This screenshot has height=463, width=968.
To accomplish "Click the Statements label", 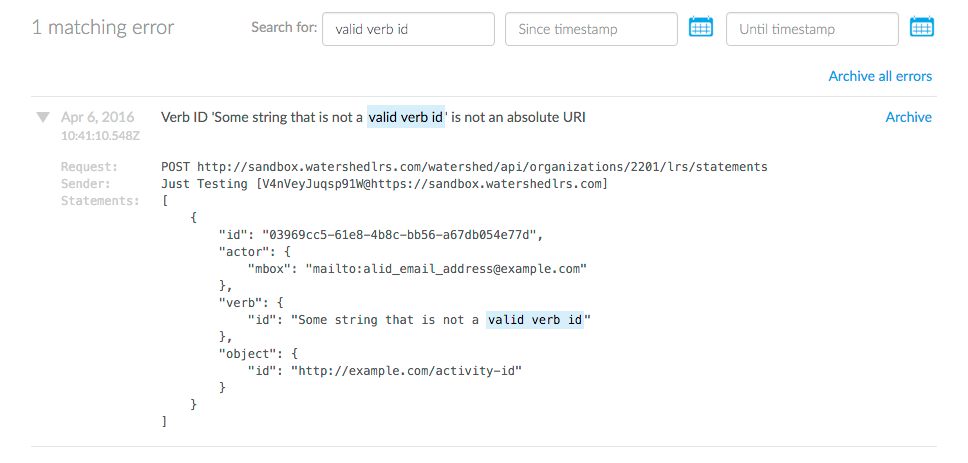I will [100, 201].
